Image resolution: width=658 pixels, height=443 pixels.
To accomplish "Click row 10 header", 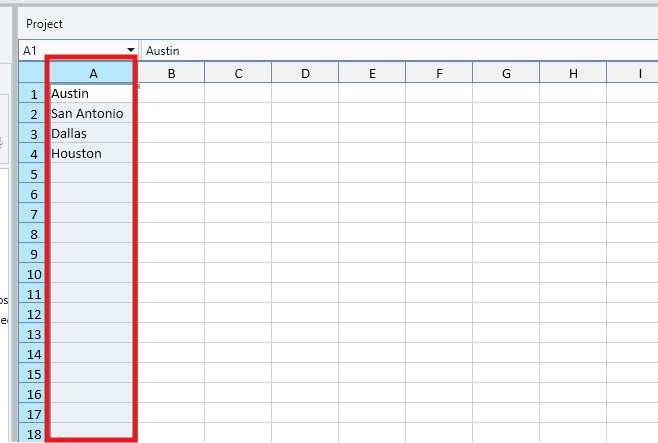I will tap(32, 274).
